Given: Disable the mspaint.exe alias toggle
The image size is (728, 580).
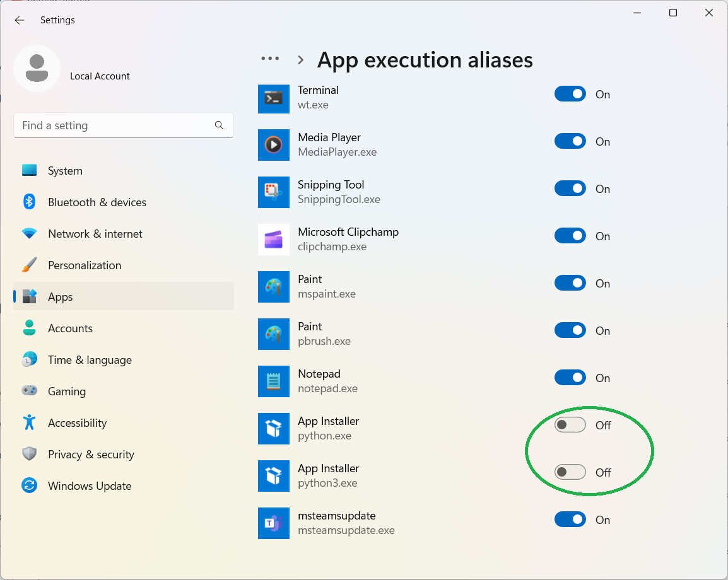Looking at the screenshot, I should click(570, 284).
